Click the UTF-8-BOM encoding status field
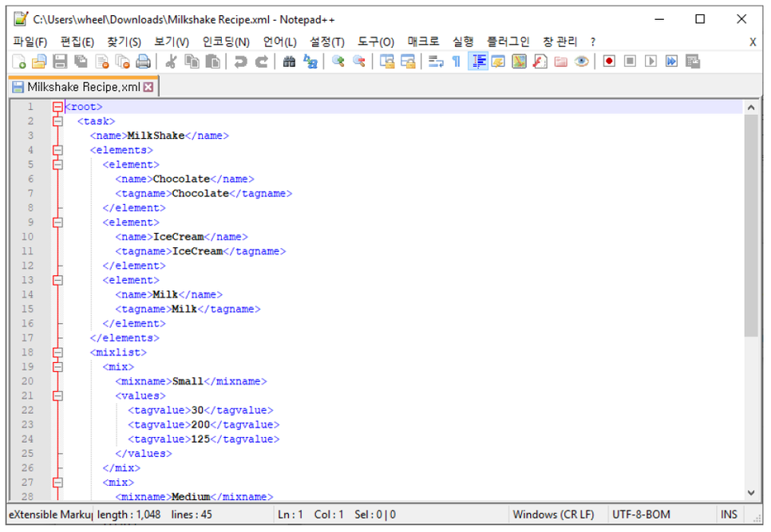The height and width of the screenshot is (532, 771). (x=641, y=514)
